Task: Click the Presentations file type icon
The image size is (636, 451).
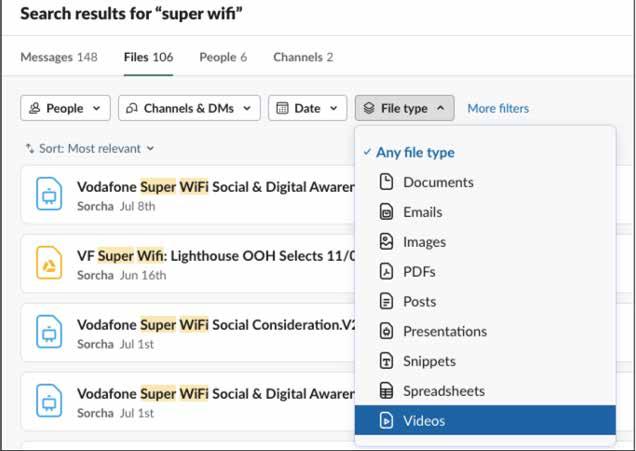Action: pos(386,331)
